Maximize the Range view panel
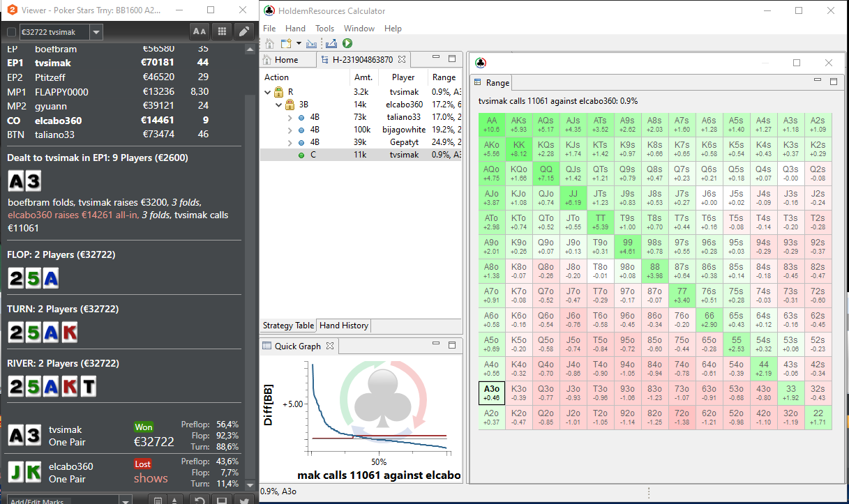Image resolution: width=849 pixels, height=504 pixels. tap(833, 82)
